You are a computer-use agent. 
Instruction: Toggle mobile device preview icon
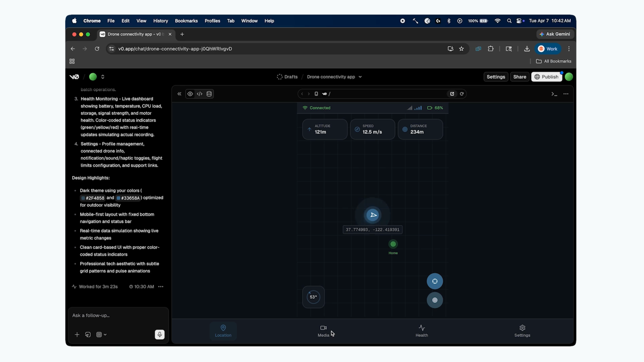click(x=316, y=94)
